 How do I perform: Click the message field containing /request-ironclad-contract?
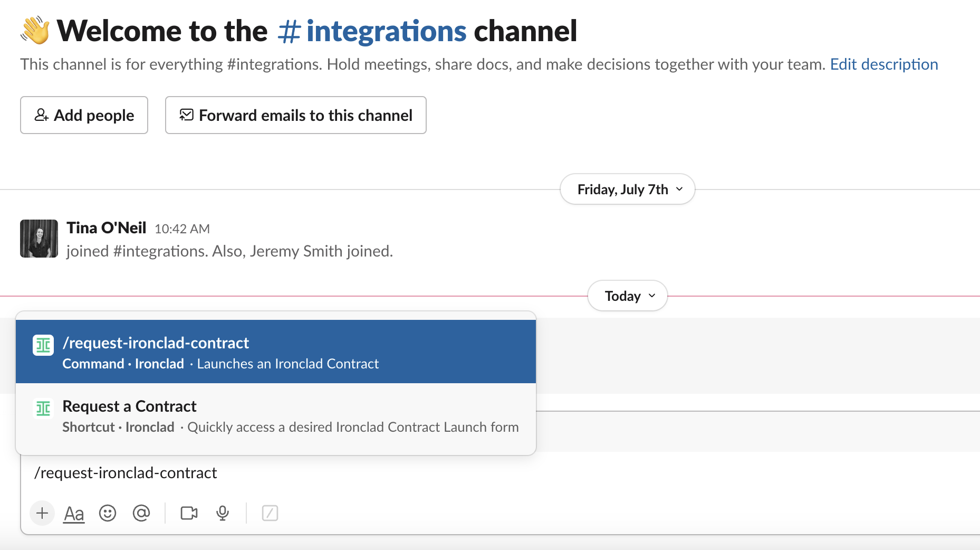[500, 473]
